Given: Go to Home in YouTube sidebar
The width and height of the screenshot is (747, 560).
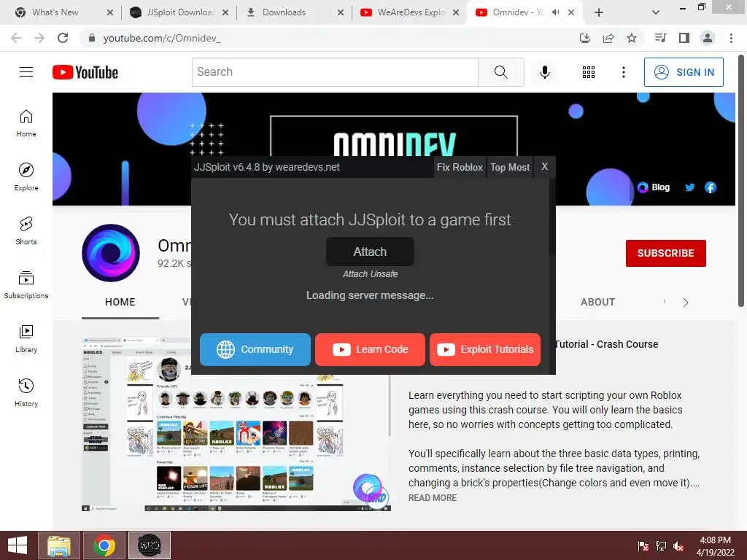Looking at the screenshot, I should [x=26, y=123].
